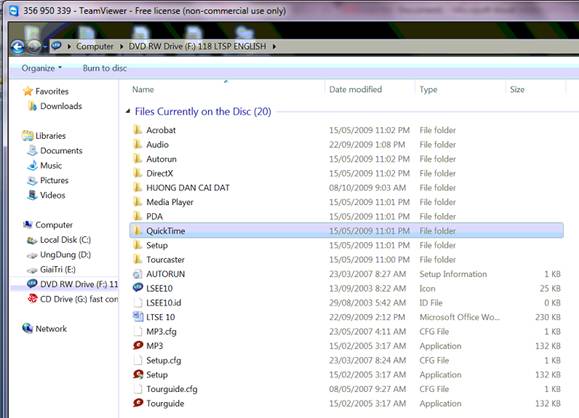The width and height of the screenshot is (579, 418).
Task: Click the LSEE10 icon file's icon
Action: (138, 288)
